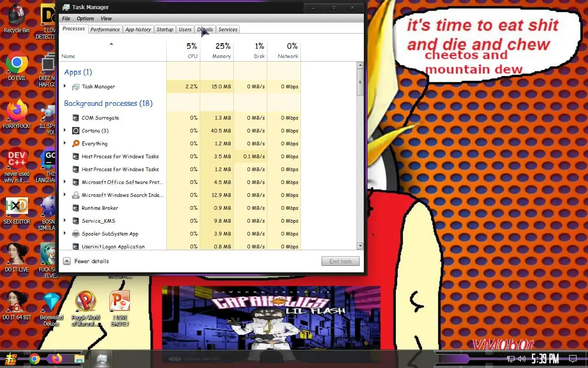Open the network icon in system tray
The width and height of the screenshot is (588, 368).
pos(511,359)
